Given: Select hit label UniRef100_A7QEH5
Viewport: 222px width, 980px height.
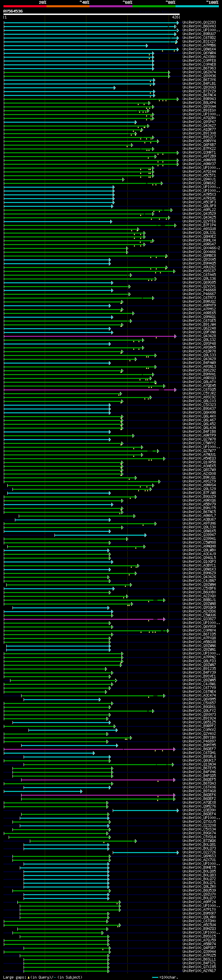Looking at the screenshot, I should (x=199, y=386).
